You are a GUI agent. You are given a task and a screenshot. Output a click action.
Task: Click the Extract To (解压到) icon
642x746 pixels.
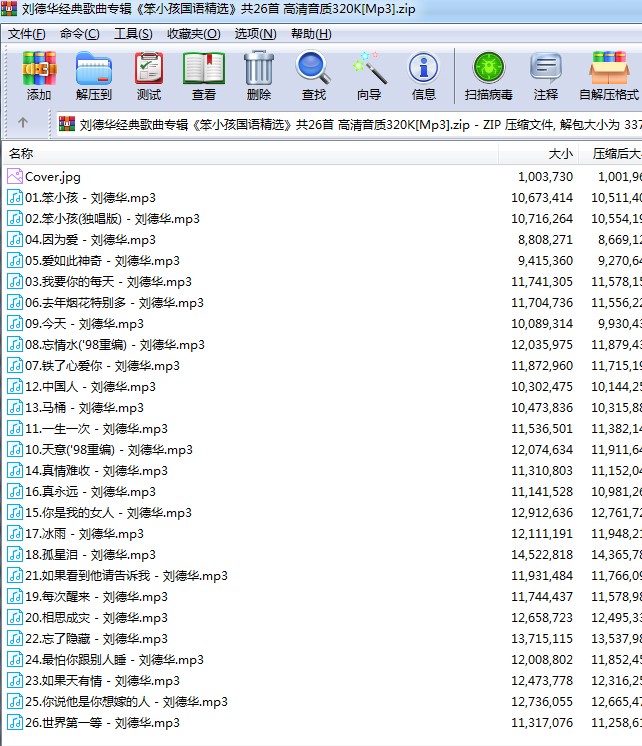(94, 69)
